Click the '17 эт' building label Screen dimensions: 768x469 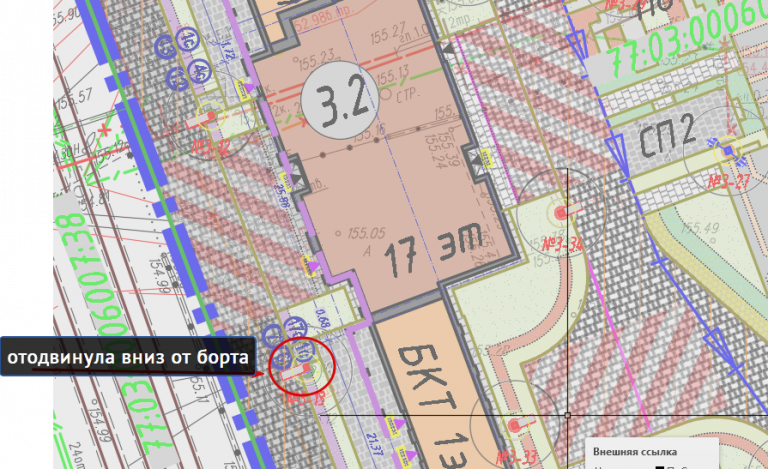click(432, 249)
